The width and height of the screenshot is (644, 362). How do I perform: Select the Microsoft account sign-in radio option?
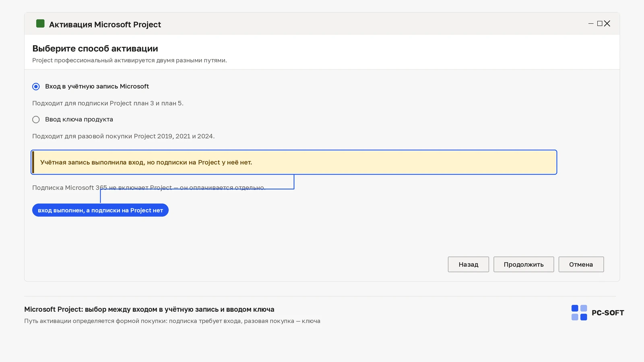(x=36, y=86)
